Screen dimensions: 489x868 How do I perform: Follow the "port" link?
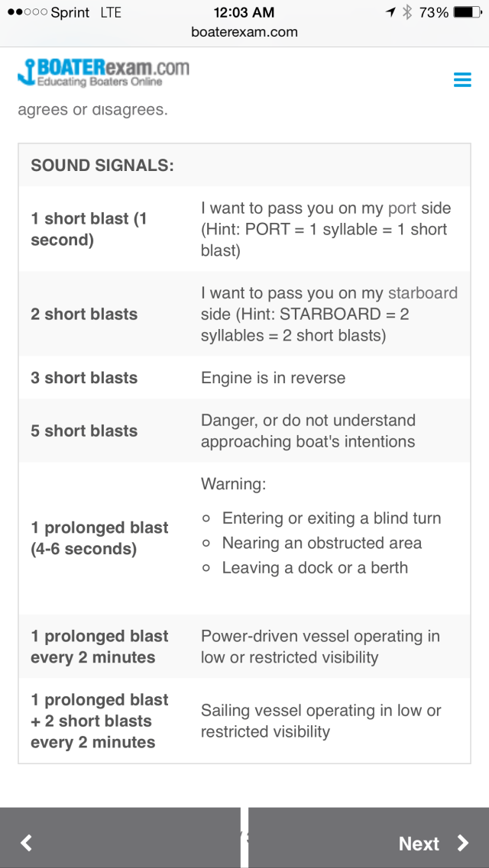click(x=402, y=208)
